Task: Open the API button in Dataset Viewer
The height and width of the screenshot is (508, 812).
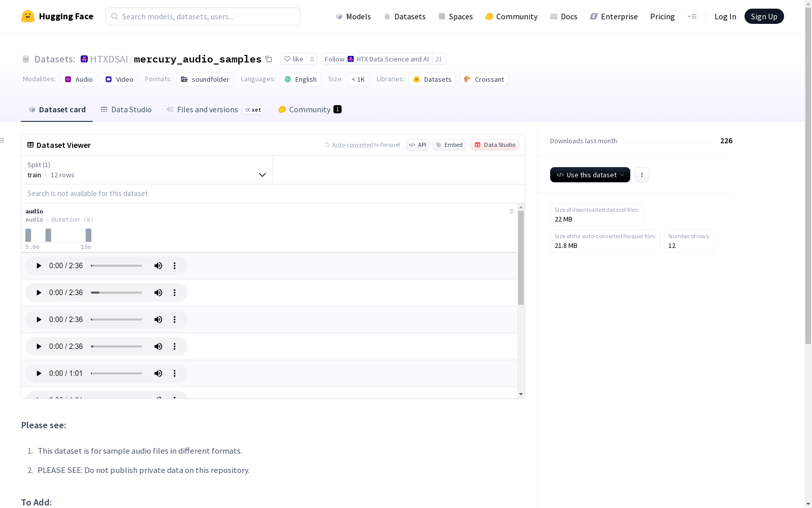Action: pyautogui.click(x=418, y=145)
